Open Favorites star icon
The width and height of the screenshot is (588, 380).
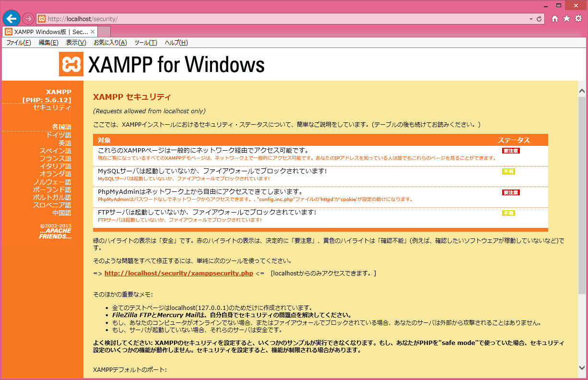[x=566, y=19]
